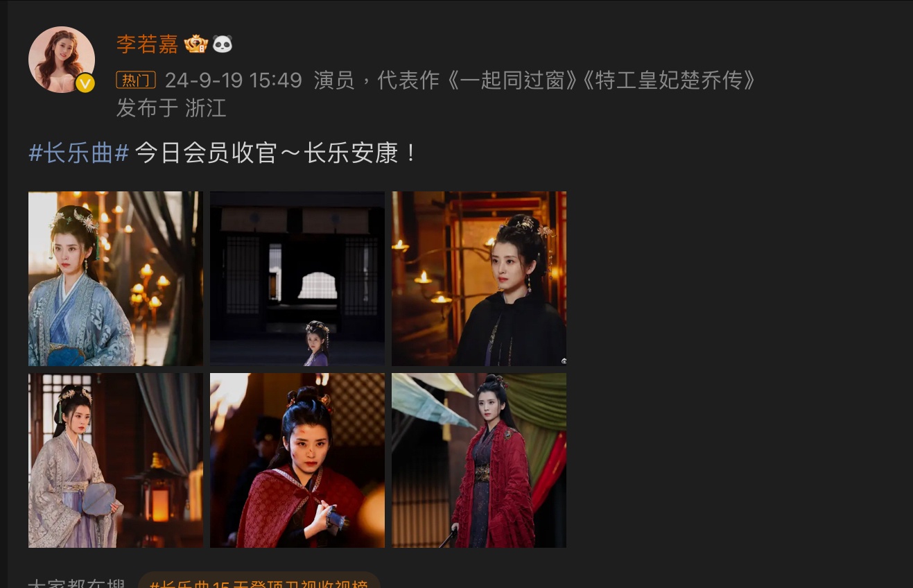Open the photo with black cloak and candles

[x=479, y=279]
